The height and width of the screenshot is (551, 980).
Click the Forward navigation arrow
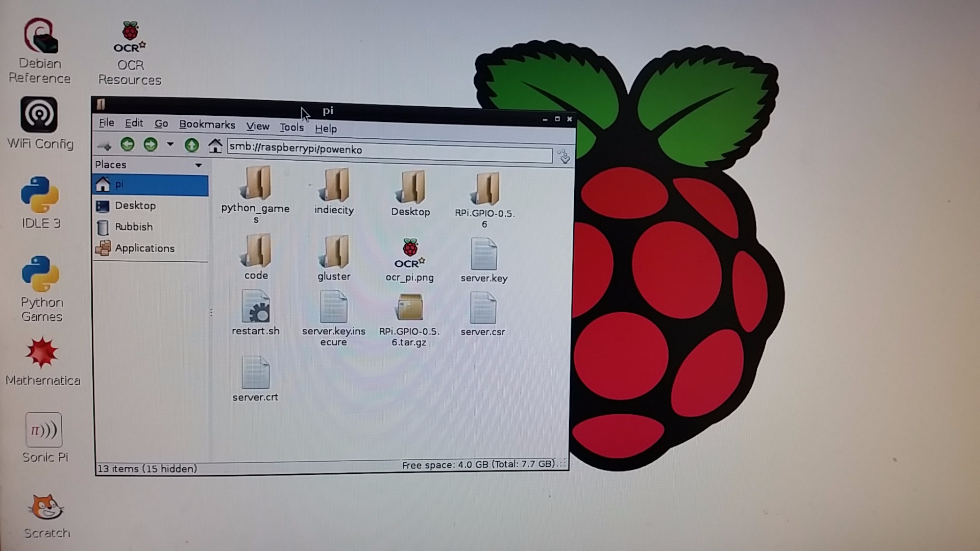(151, 145)
